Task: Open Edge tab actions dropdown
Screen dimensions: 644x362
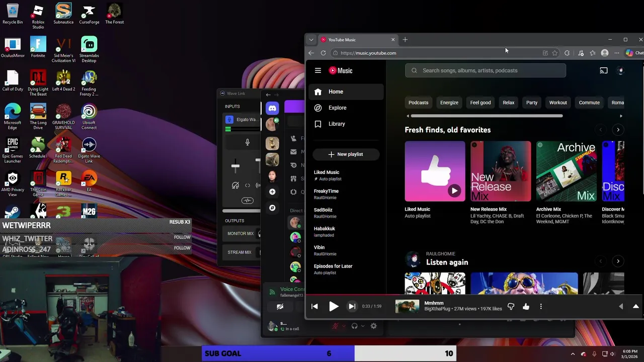Action: point(311,40)
